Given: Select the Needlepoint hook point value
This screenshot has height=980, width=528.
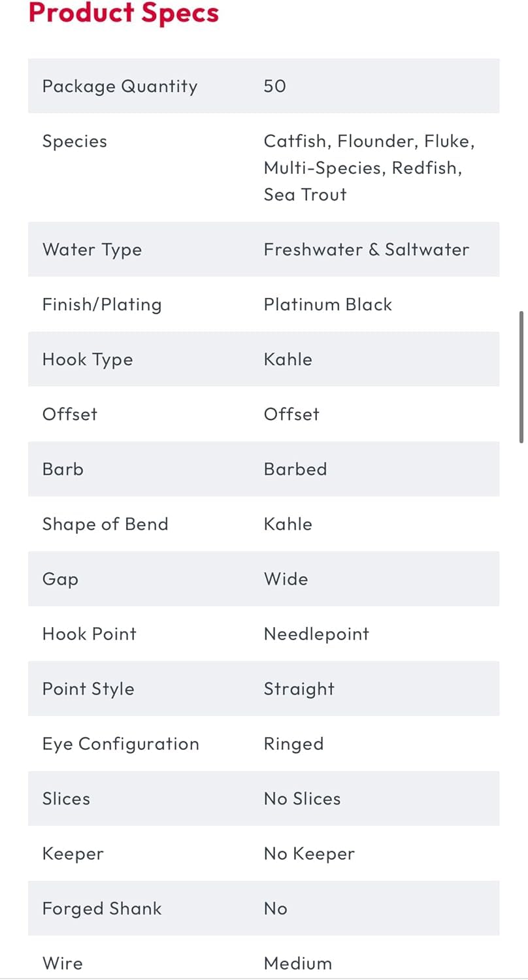Looking at the screenshot, I should tap(317, 634).
